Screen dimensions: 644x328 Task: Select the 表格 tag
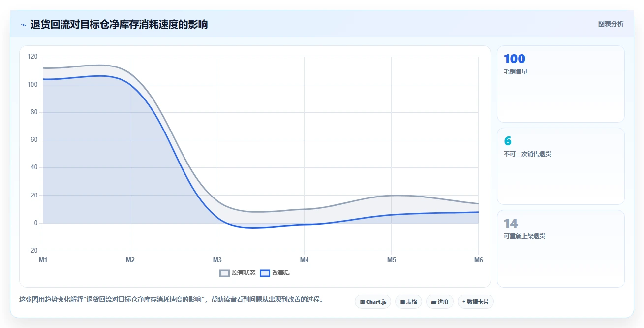point(408,302)
